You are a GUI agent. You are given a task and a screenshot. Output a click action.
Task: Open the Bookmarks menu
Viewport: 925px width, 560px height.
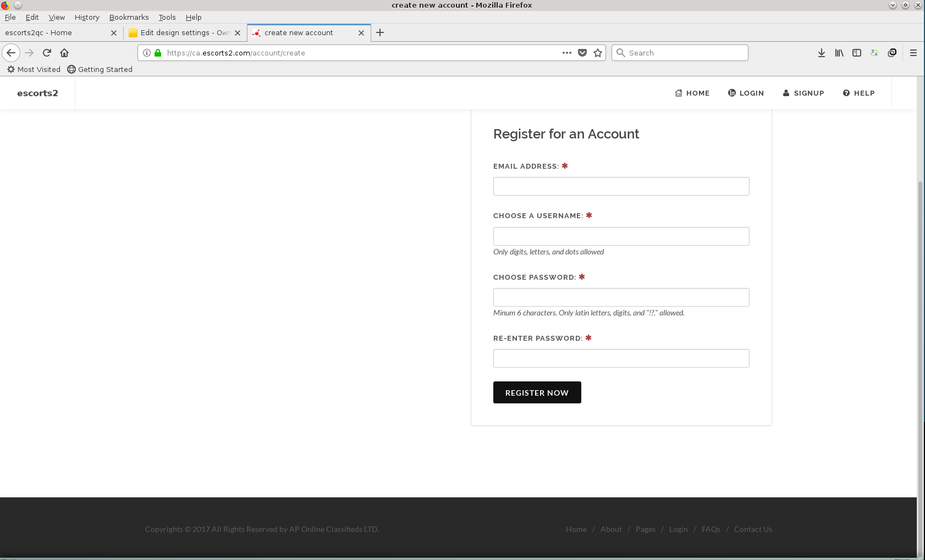129,17
